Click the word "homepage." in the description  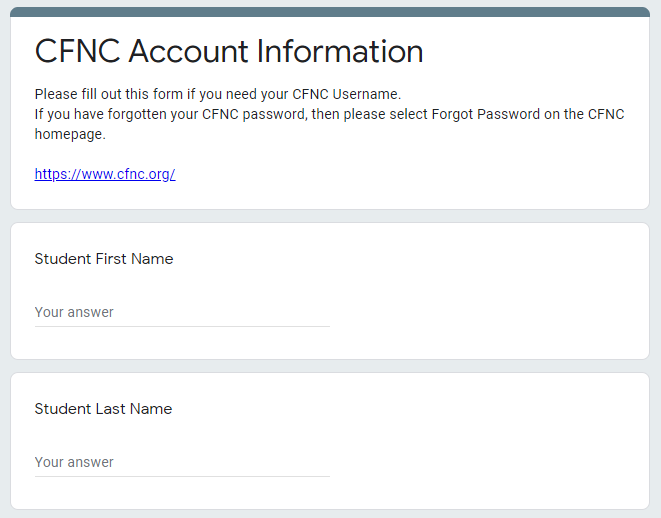point(70,134)
